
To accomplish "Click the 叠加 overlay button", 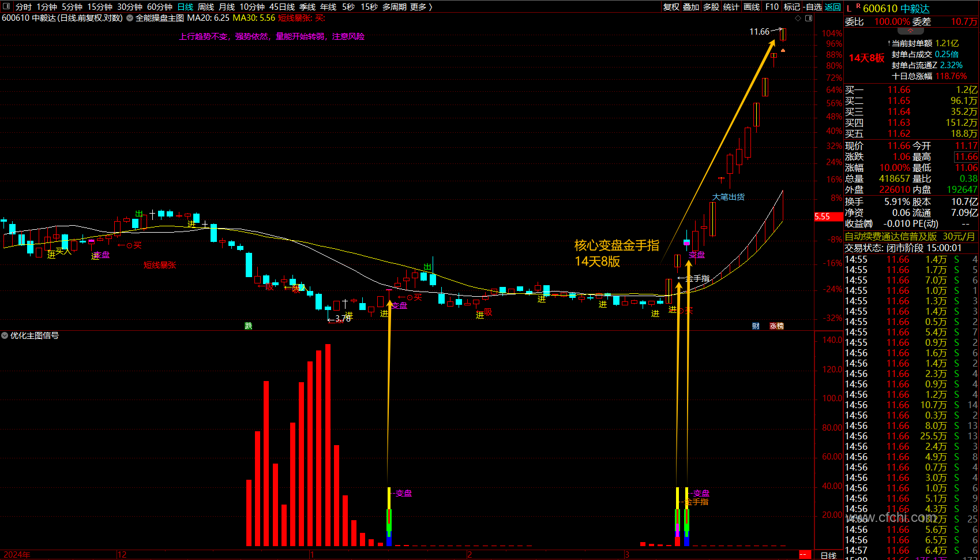I will (691, 7).
